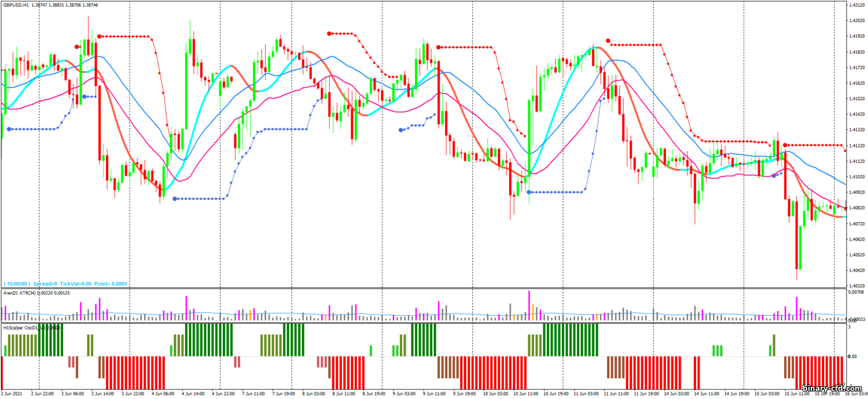The height and width of the screenshot is (399, 868).
Task: Select the 11 Jun 03:00 time label
Action: [x=586, y=394]
